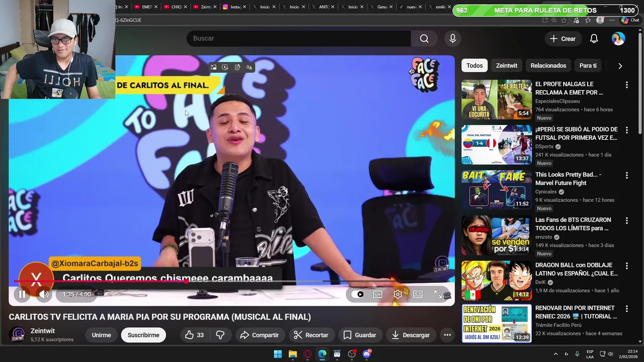This screenshot has width=644, height=362.
Task: Open the video player settings gear
Action: (397, 294)
